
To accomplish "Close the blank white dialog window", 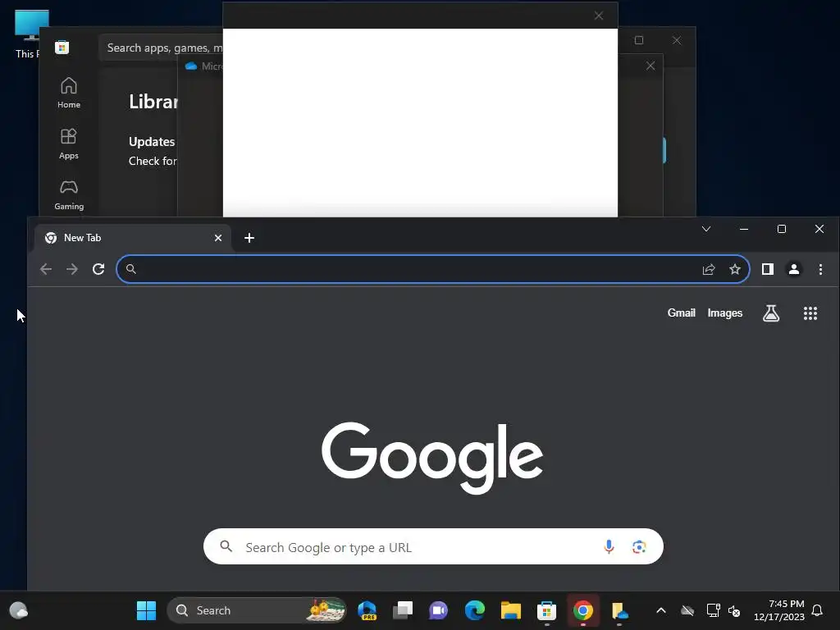I will point(598,16).
